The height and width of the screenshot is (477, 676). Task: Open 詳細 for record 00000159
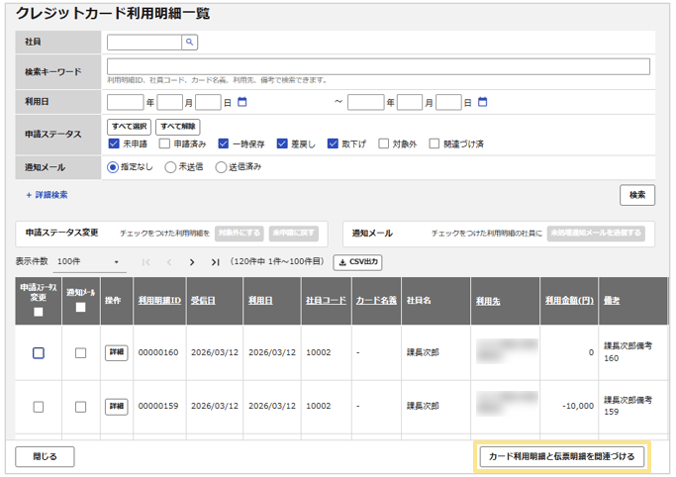[116, 406]
